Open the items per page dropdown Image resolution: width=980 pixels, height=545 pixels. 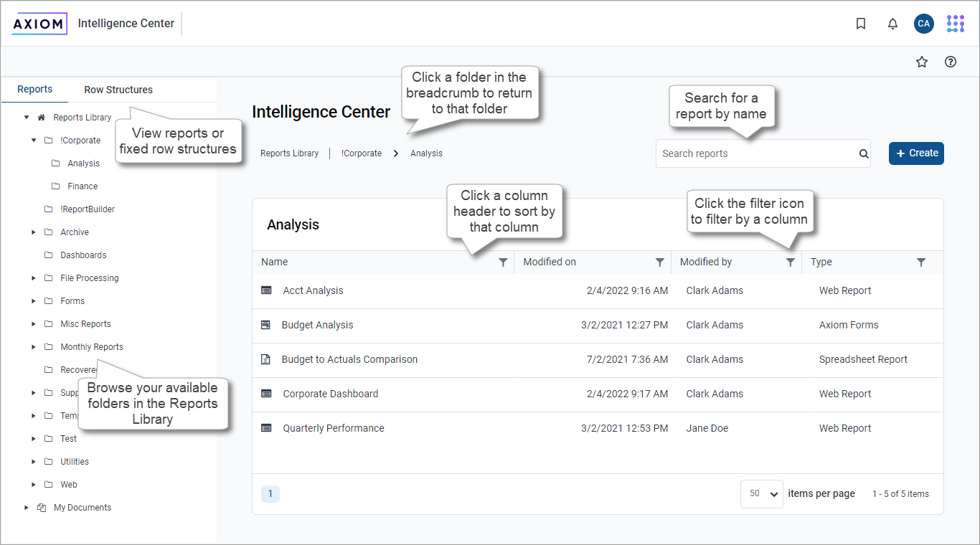[761, 494]
